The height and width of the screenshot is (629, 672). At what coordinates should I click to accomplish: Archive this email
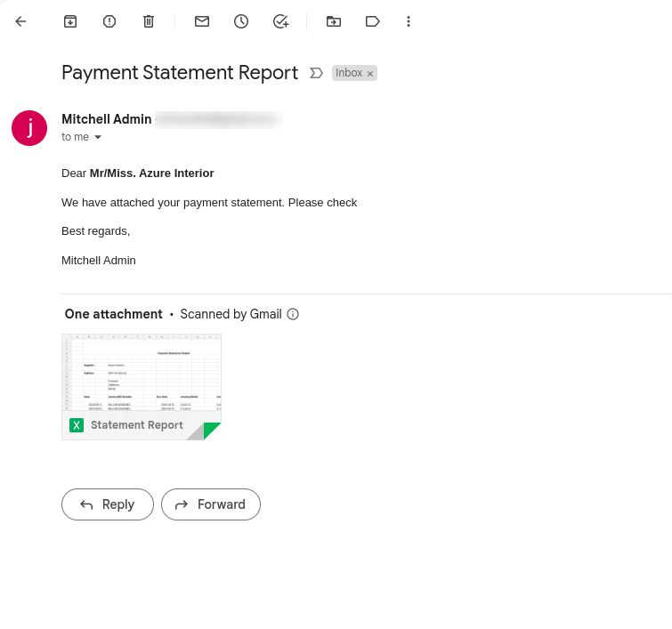(70, 21)
